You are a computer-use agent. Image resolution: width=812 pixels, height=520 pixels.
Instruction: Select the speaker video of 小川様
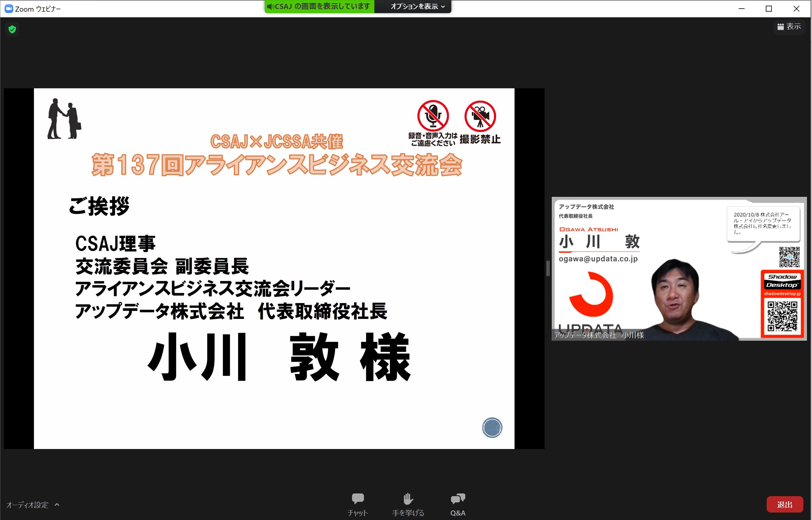pyautogui.click(x=679, y=269)
